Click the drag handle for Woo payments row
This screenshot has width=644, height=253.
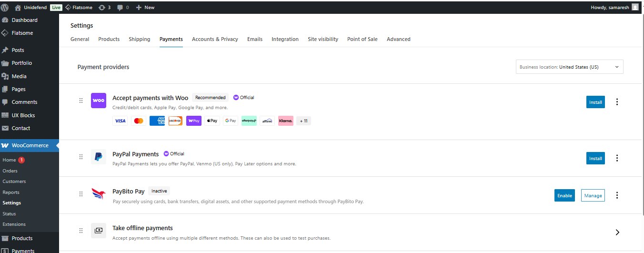[81, 101]
